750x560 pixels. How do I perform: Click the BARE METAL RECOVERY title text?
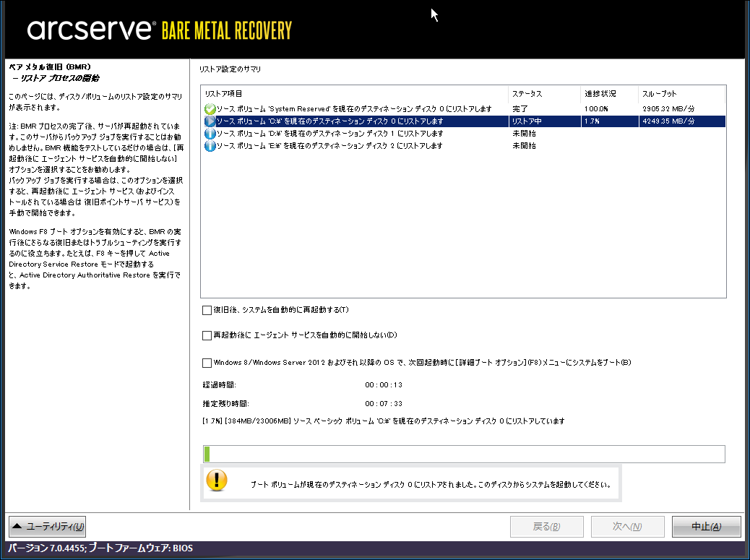[227, 30]
